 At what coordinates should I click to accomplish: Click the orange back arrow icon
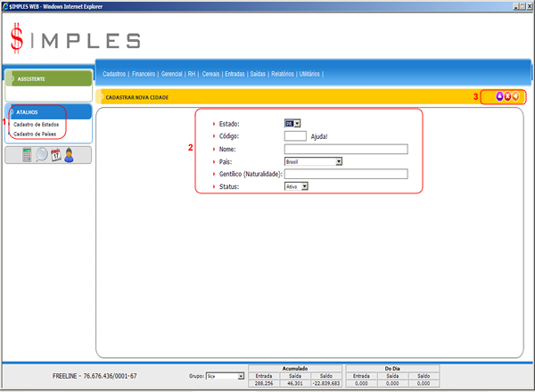(x=516, y=96)
